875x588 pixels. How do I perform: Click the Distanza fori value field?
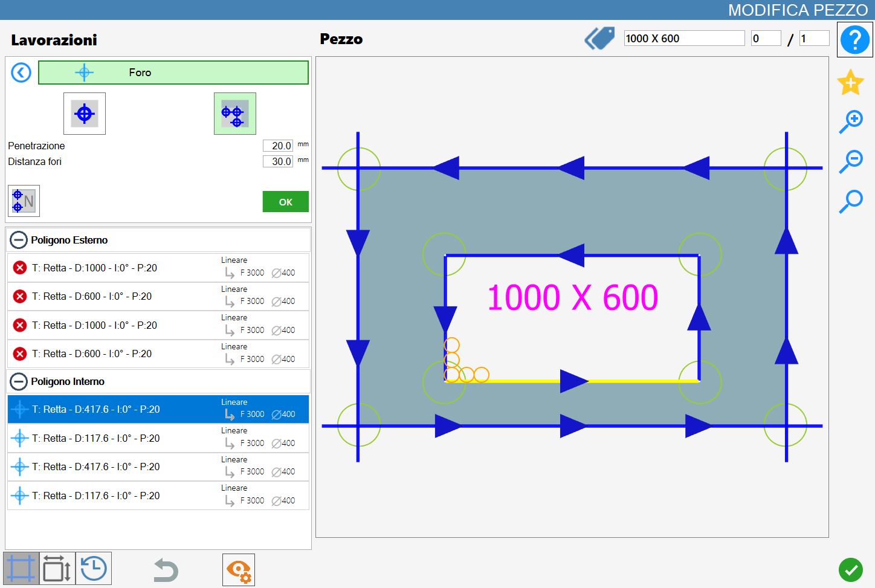(278, 161)
